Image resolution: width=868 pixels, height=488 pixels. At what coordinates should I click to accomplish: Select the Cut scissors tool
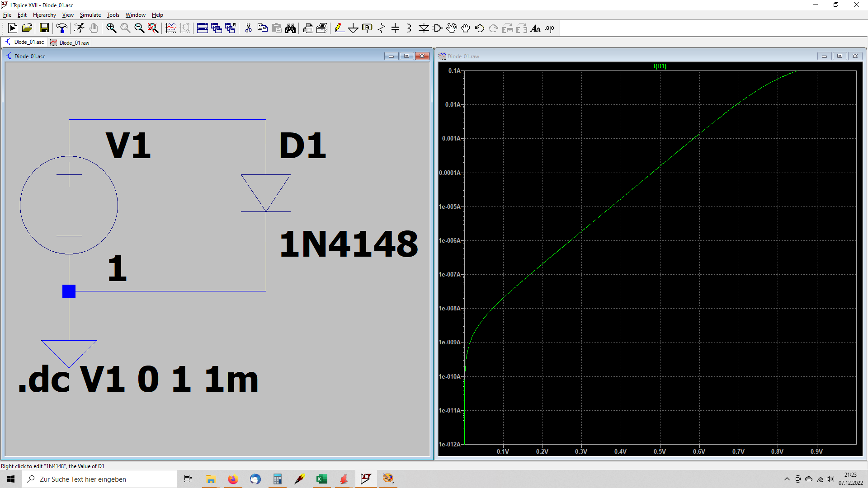pyautogui.click(x=248, y=28)
